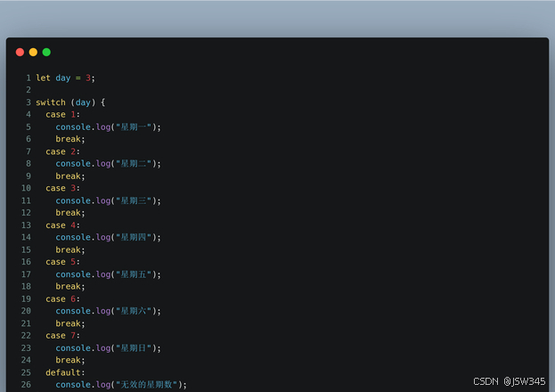
Task: Click the 'break;' statement on line 6
Action: click(x=70, y=139)
